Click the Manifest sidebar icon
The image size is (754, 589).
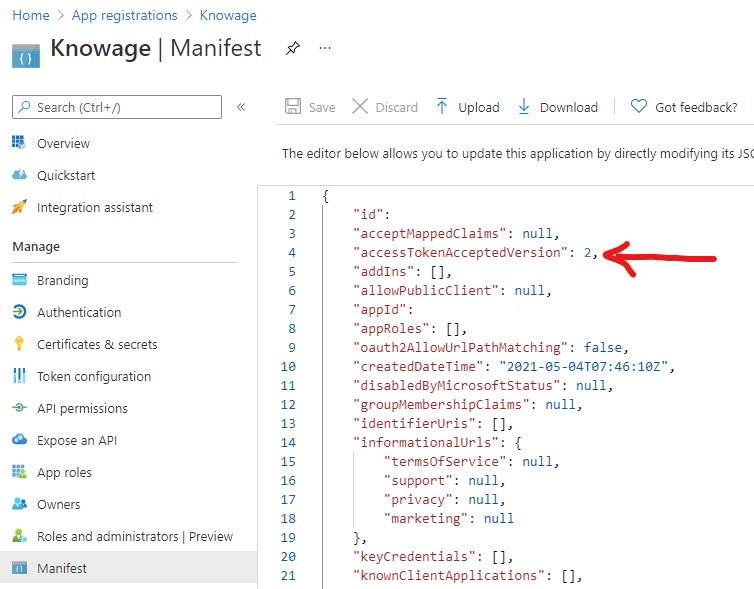[x=19, y=567]
